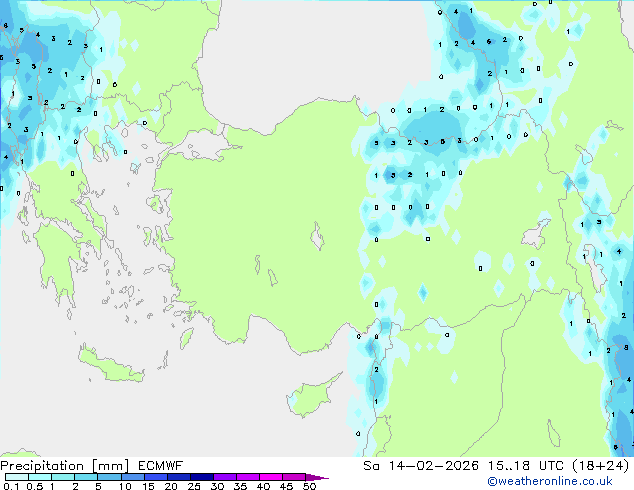Pick the 30–35 mm purple swatch

pos(225,477)
